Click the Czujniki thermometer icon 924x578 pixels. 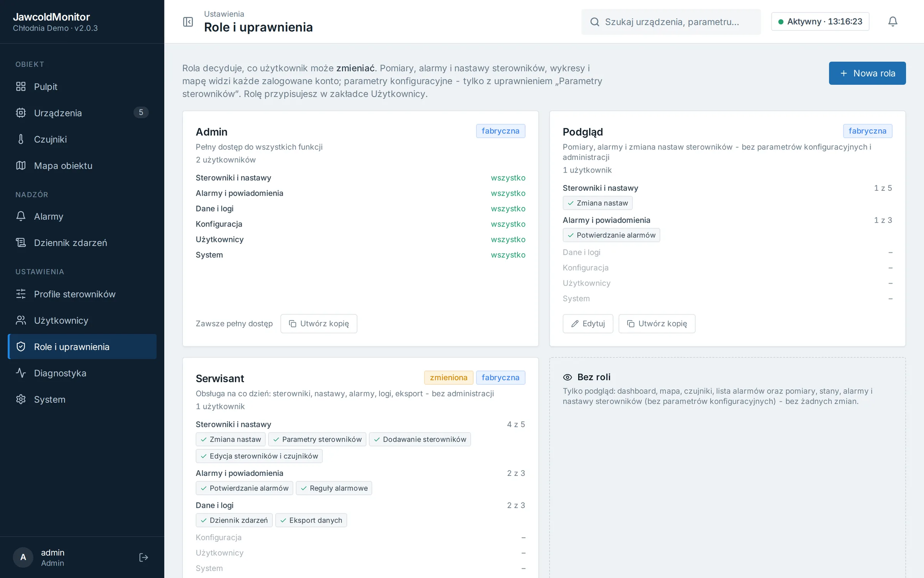tap(21, 139)
